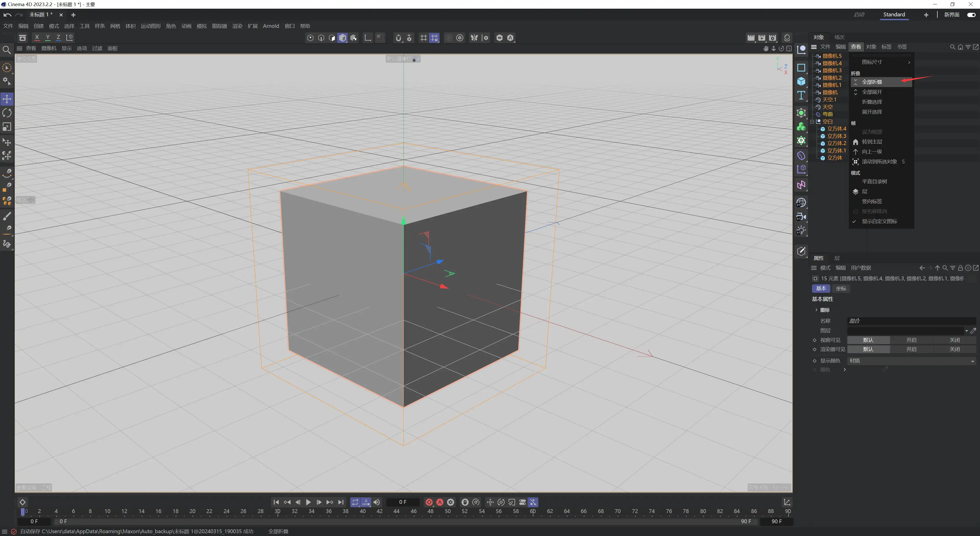
Task: Click the Text spline T icon in palette
Action: click(x=801, y=95)
